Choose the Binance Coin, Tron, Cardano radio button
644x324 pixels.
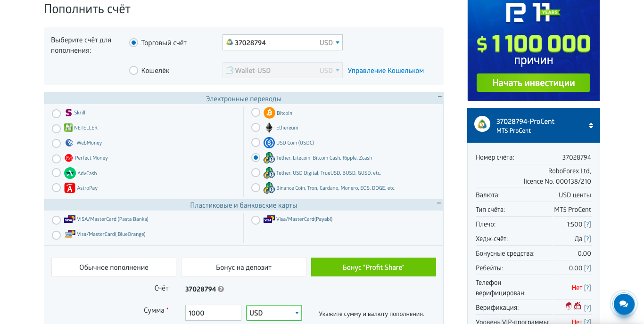click(x=256, y=187)
